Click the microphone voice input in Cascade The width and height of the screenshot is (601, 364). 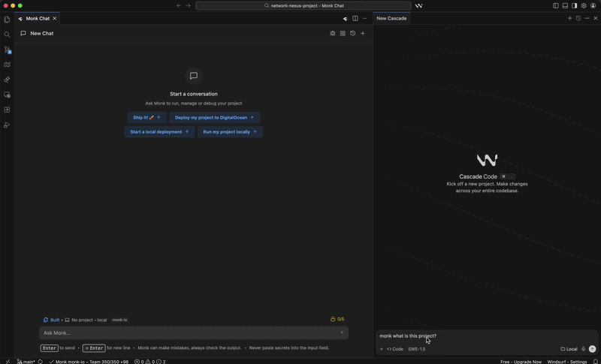click(584, 349)
